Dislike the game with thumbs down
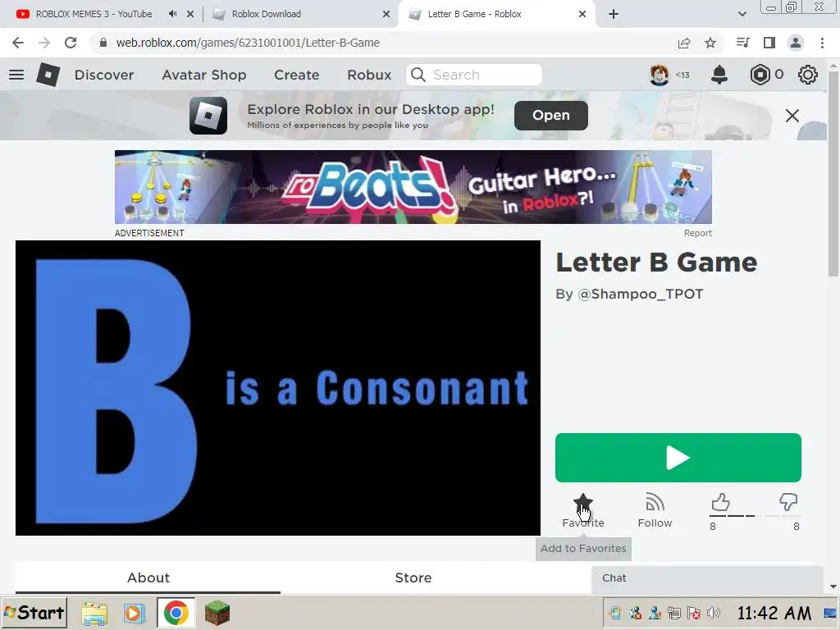This screenshot has width=840, height=630. [788, 502]
